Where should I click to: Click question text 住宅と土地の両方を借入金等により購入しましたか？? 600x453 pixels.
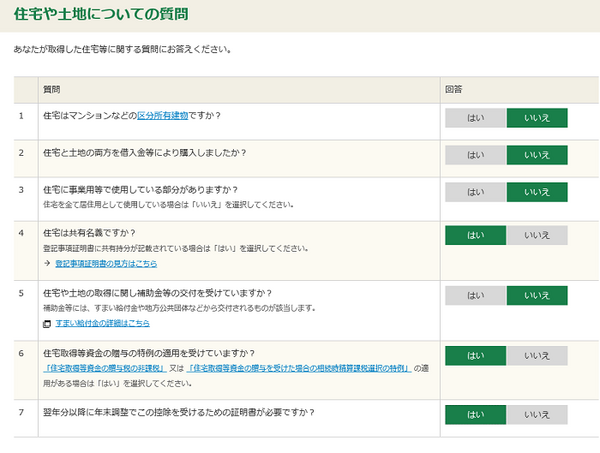tap(145, 153)
